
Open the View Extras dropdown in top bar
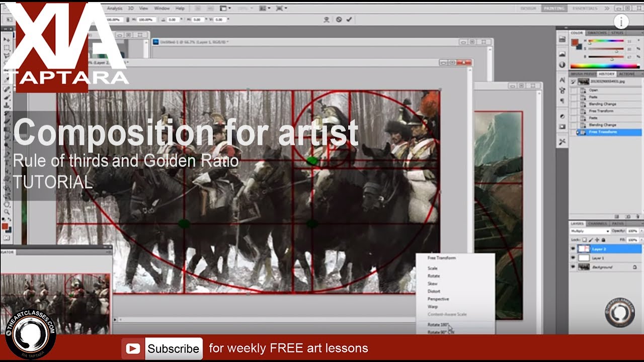click(225, 8)
